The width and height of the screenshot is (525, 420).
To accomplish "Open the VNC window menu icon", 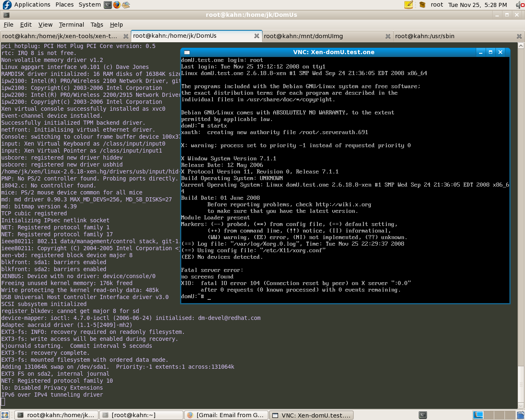I will 187,52.
